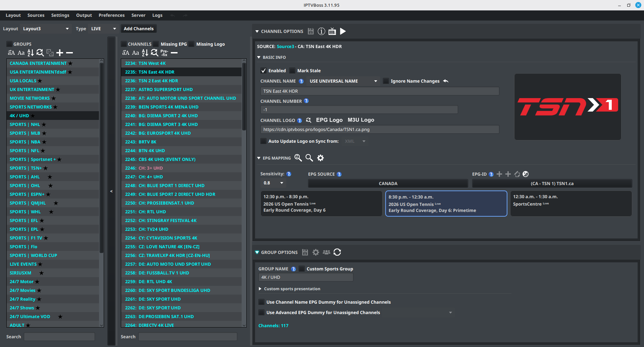The image size is (644, 347).
Task: Check the CHANNELS select-all checkbox
Action: 124,44
